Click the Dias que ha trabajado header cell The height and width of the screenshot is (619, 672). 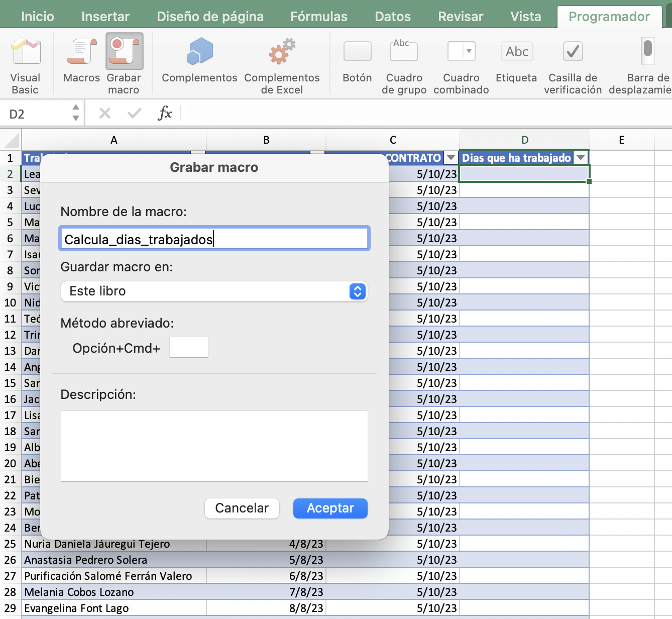524,158
